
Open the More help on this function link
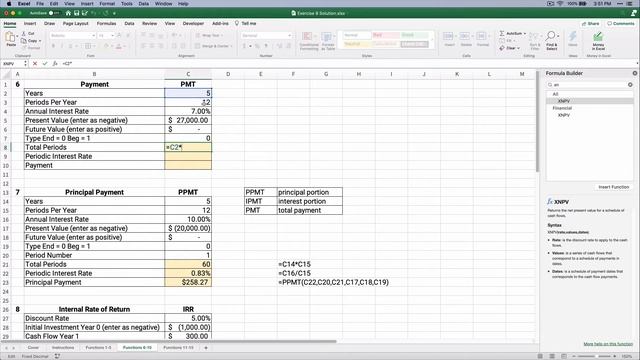(608, 344)
